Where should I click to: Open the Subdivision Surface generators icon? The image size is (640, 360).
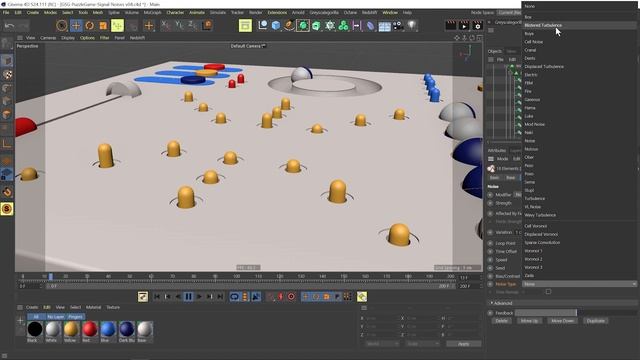303,26
